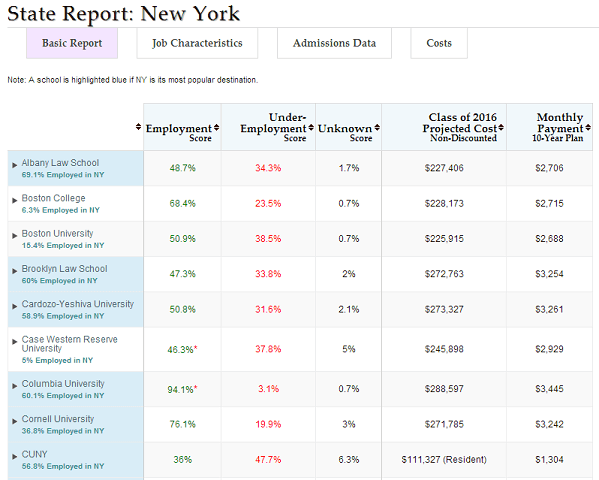This screenshot has height=480, width=599.
Task: Switch to Job Characteristics tab
Action: (x=197, y=43)
